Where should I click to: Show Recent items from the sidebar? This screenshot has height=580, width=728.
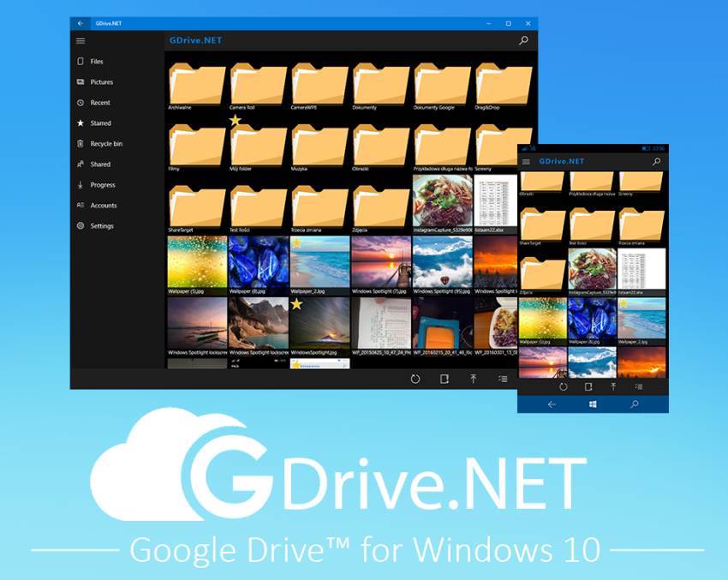tap(99, 103)
